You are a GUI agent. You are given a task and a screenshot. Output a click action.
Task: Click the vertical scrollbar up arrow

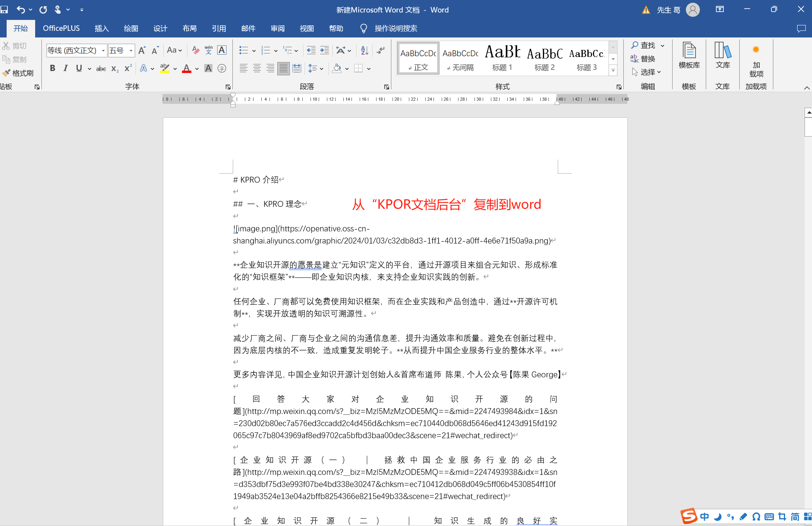809,113
